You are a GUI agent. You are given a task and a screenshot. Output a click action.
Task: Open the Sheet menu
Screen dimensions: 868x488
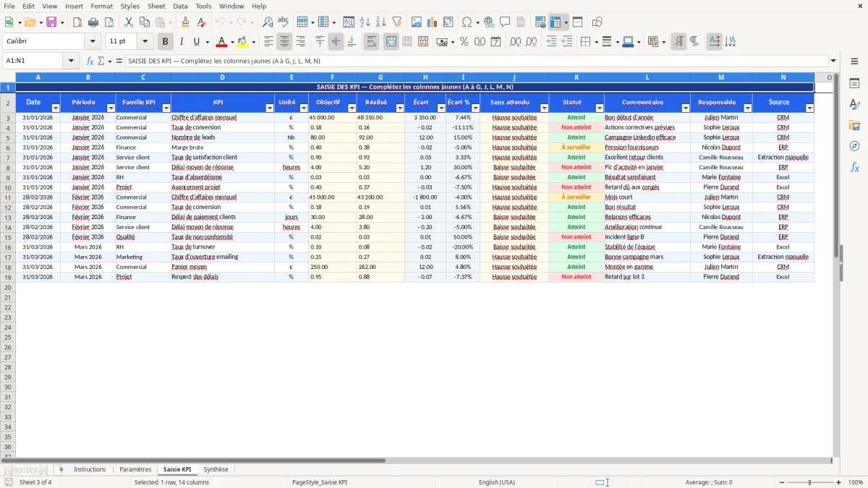click(156, 6)
